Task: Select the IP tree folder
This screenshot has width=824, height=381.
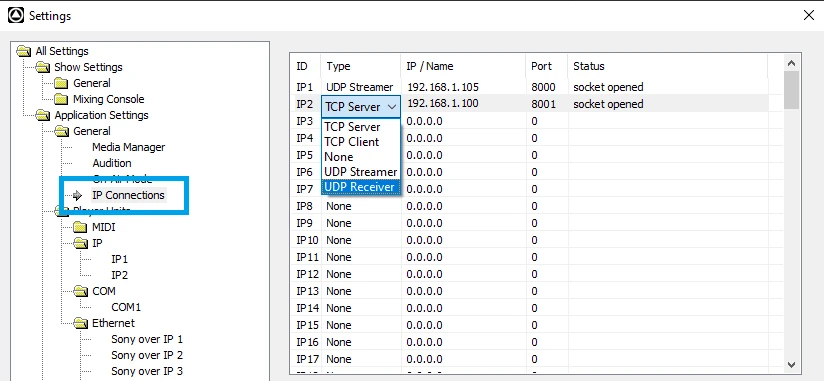Action: coord(97,243)
